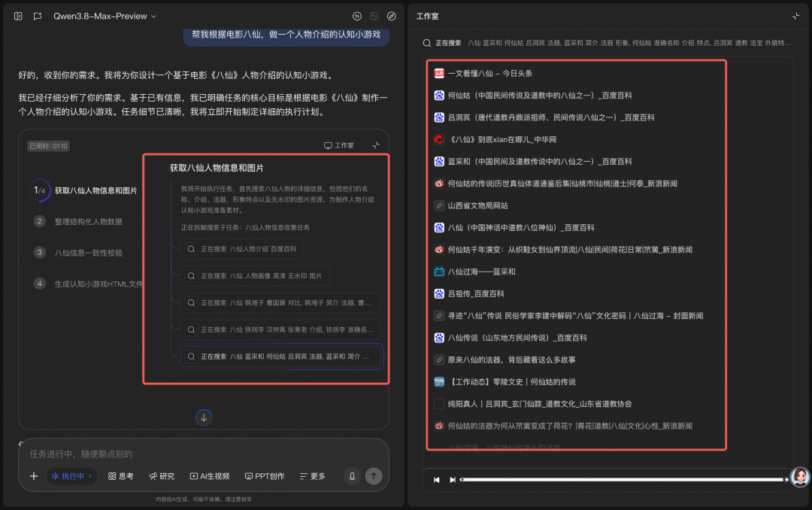Click the 已用时: 01:10 timer badge
812x510 pixels.
48,146
